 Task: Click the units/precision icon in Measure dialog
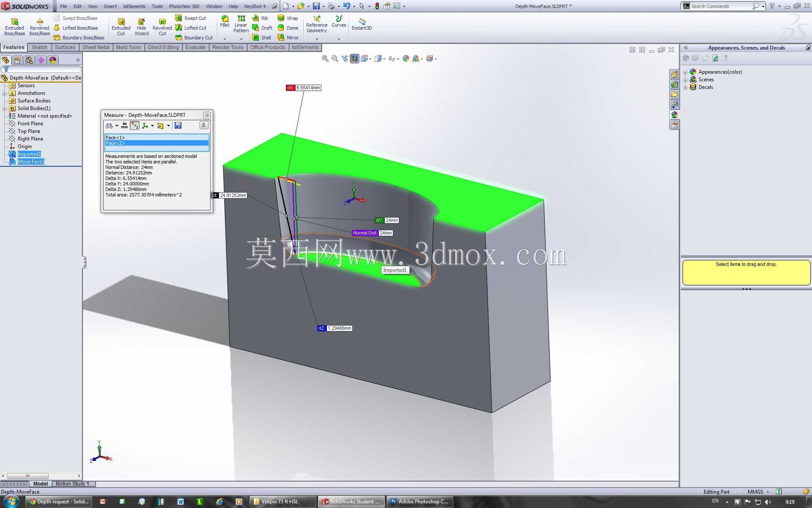pos(124,125)
